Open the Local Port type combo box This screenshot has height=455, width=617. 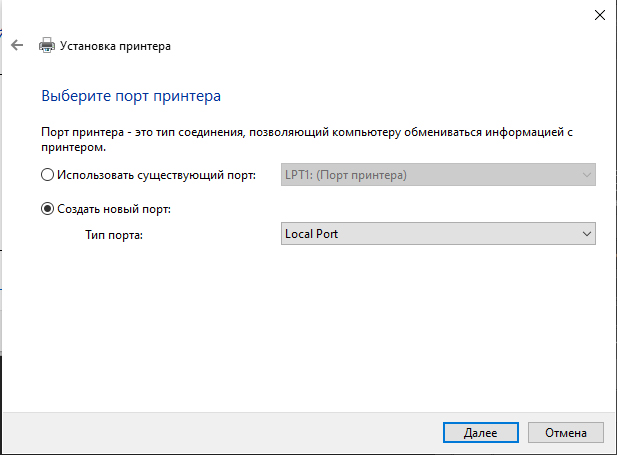pos(438,233)
